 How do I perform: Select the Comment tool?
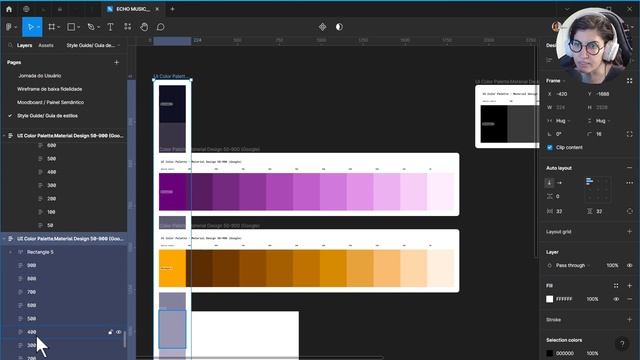160,27
